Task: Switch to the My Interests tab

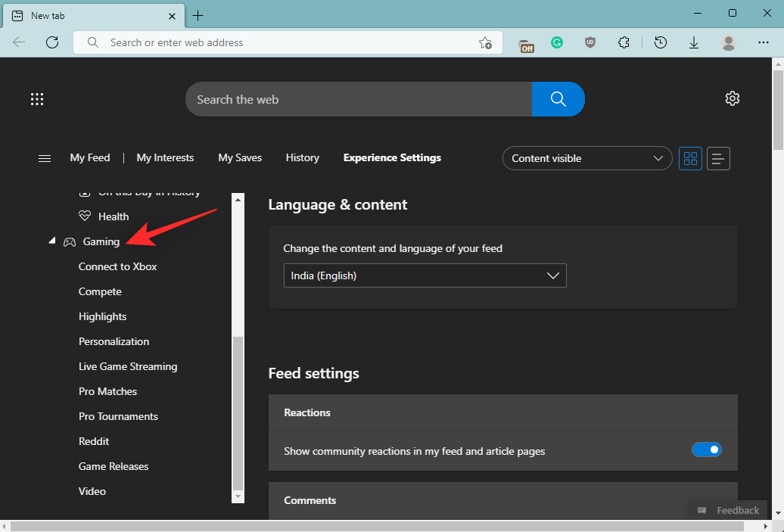Action: click(x=165, y=157)
